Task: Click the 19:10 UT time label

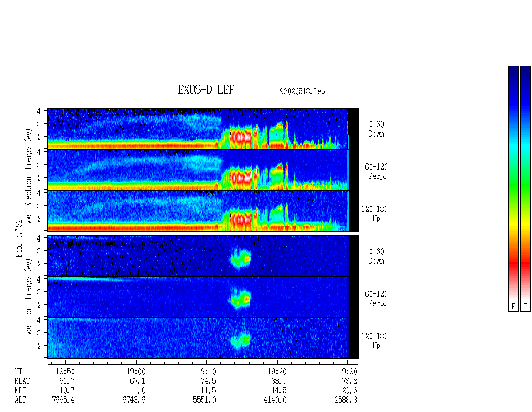Action: [x=206, y=372]
